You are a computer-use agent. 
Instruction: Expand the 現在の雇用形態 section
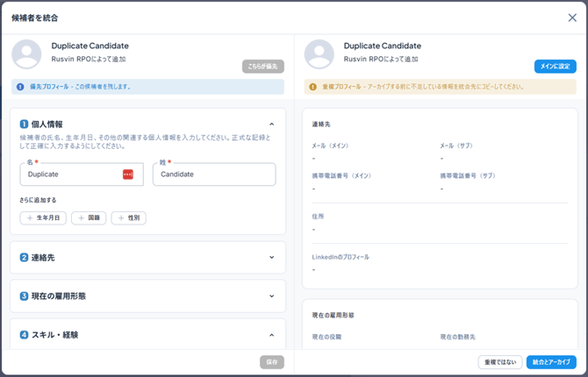pyautogui.click(x=271, y=296)
